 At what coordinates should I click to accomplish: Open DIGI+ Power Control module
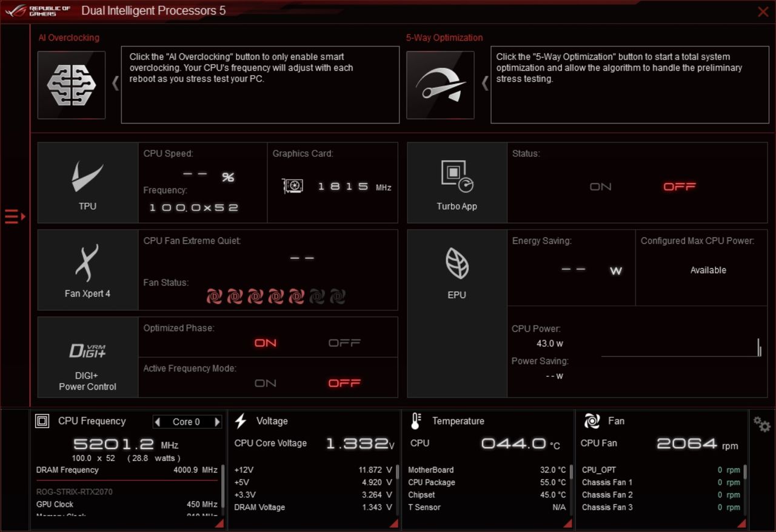click(x=88, y=357)
